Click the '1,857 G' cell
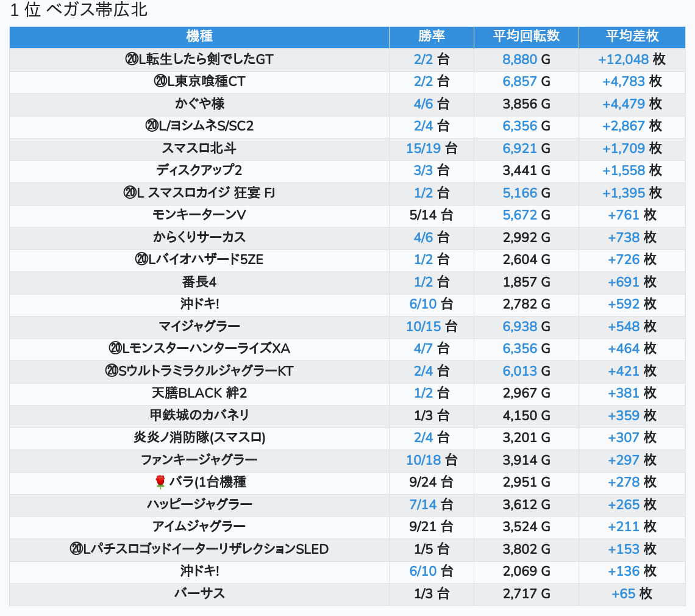The image size is (695, 616). tap(526, 282)
